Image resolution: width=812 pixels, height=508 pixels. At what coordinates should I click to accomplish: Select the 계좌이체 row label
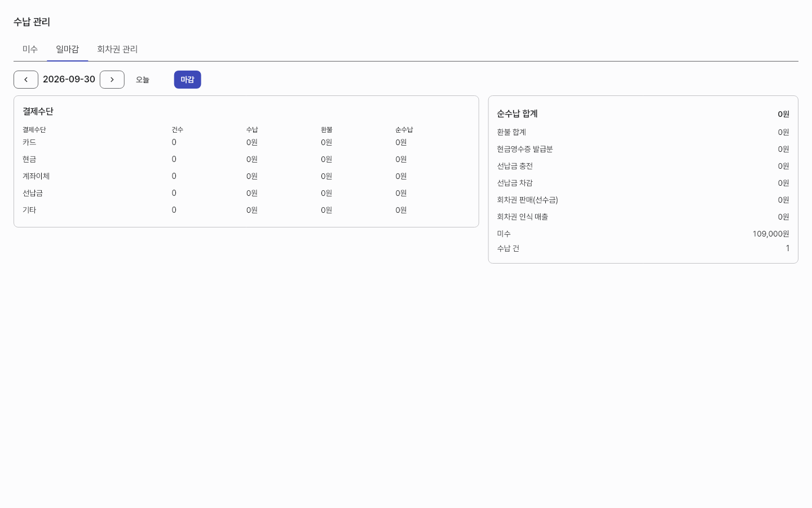[36, 176]
